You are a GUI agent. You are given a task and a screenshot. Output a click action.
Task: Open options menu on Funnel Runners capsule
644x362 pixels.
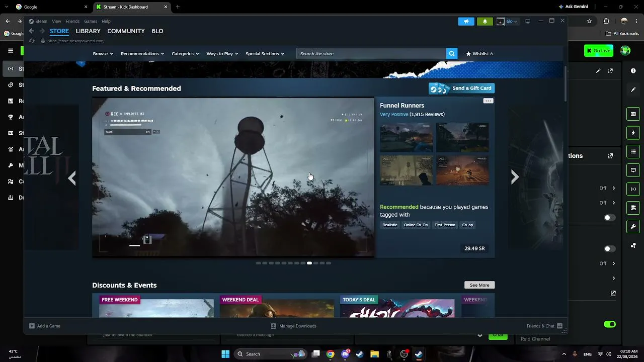pyautogui.click(x=488, y=101)
